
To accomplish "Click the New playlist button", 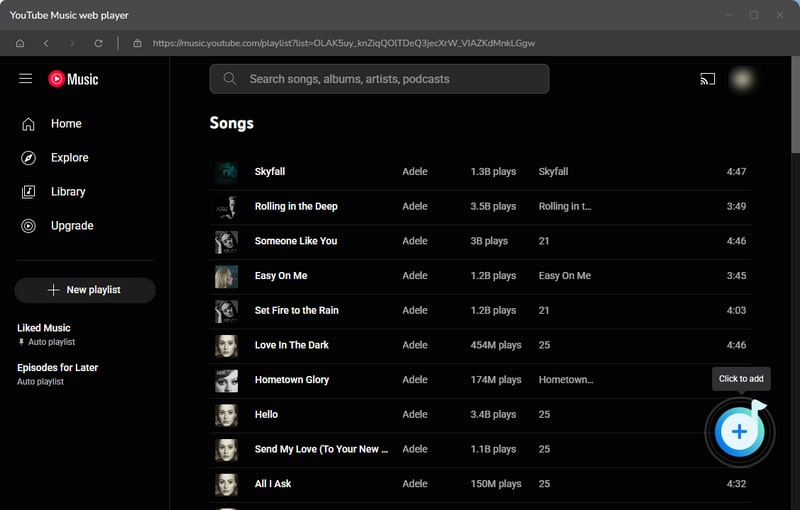I will 85,290.
